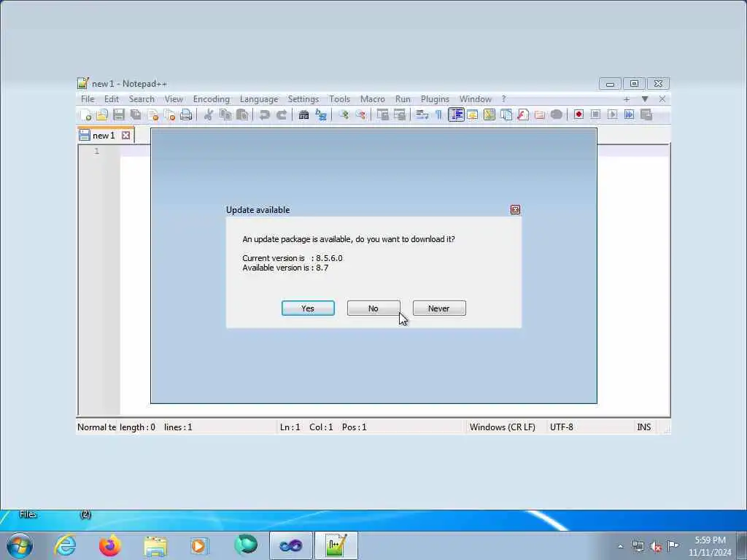
Task: Click the Print toolbar icon
Action: click(186, 114)
